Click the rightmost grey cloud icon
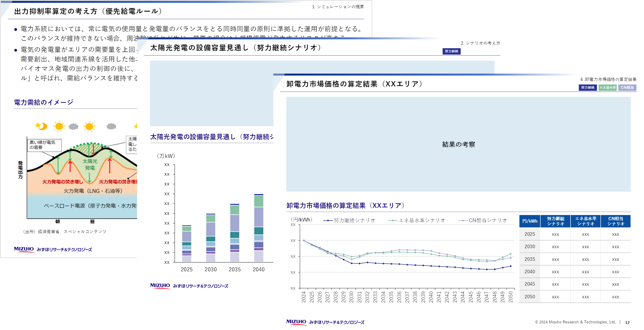 (x=111, y=126)
